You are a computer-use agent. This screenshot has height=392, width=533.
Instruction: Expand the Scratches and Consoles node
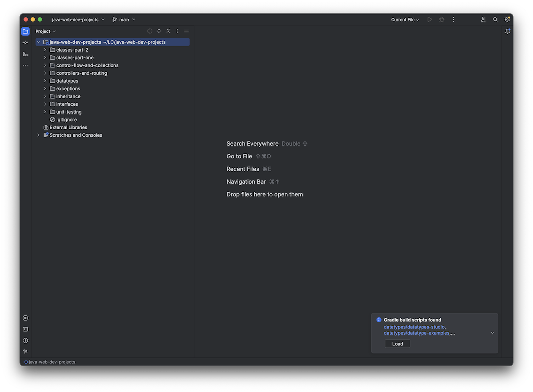pos(39,135)
